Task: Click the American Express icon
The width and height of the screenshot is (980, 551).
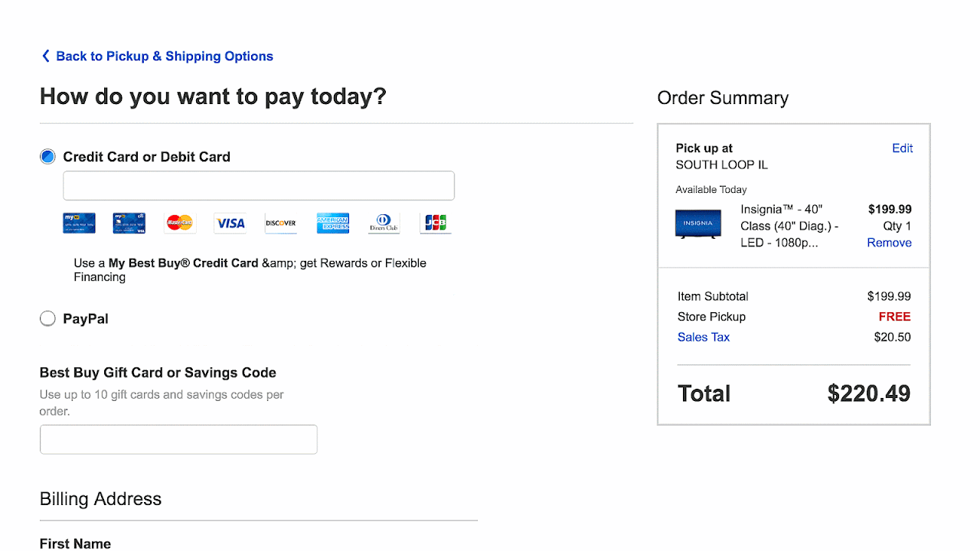Action: coord(332,223)
